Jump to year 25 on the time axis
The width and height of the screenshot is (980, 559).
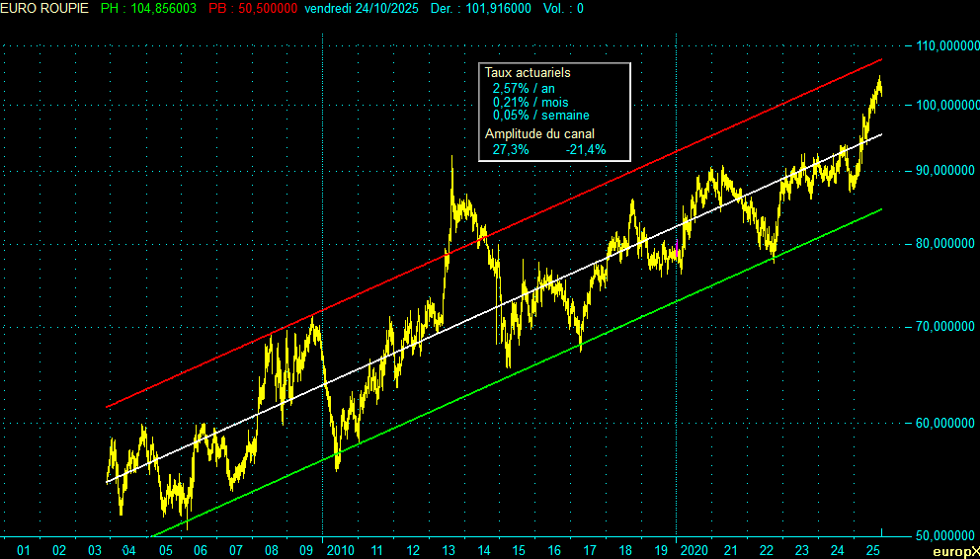point(873,550)
